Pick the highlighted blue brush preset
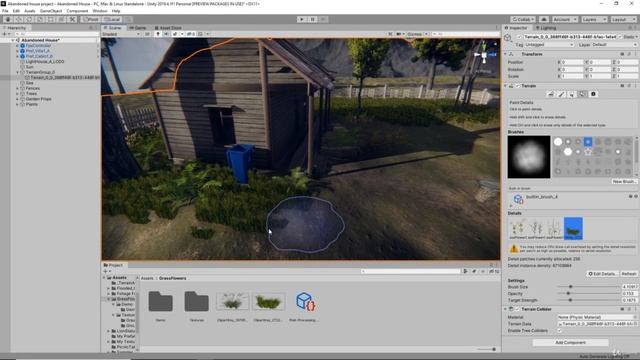This screenshot has width=640, height=360. pyautogui.click(x=588, y=142)
